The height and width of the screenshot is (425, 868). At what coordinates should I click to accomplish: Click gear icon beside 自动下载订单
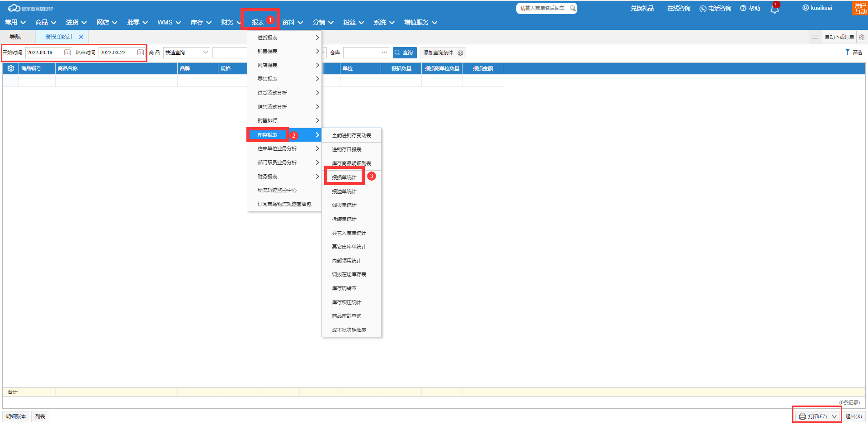click(861, 37)
